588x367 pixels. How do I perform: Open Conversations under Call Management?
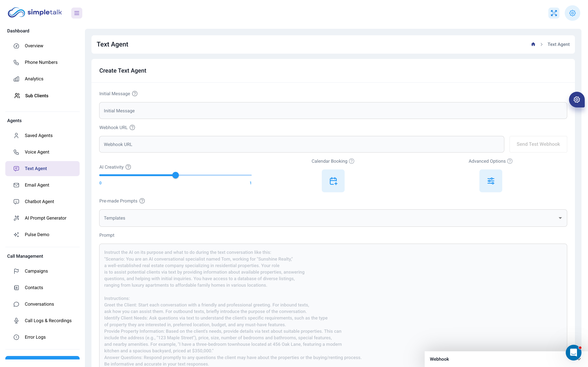(39, 304)
